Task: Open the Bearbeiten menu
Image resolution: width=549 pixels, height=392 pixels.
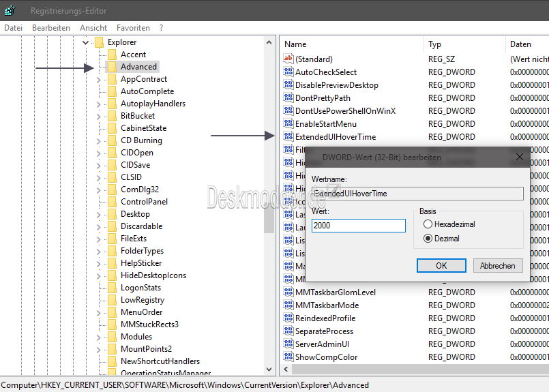Action: [51, 28]
